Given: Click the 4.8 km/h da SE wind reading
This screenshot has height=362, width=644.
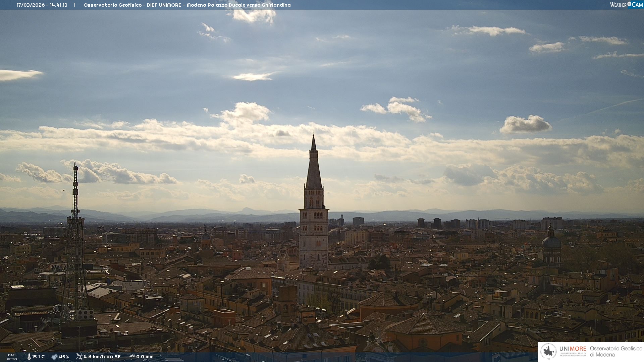Looking at the screenshot, I should point(102,357).
